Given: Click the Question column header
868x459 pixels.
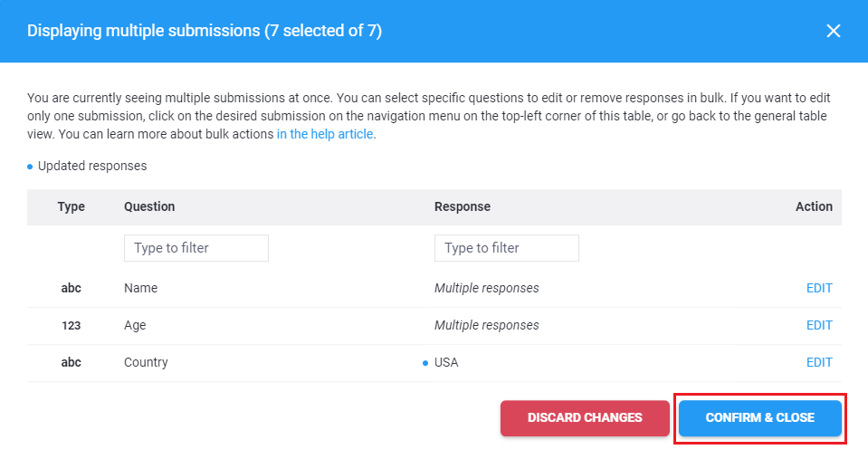Looking at the screenshot, I should click(x=149, y=206).
